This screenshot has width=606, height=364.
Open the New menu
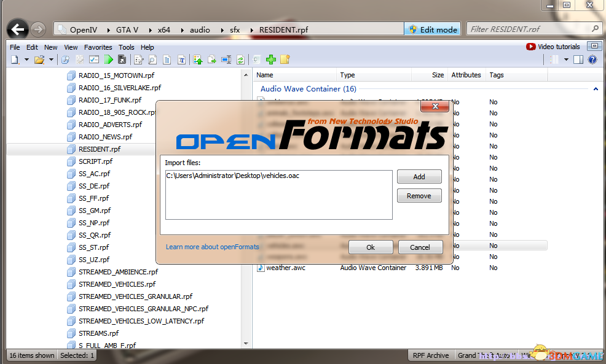point(50,47)
